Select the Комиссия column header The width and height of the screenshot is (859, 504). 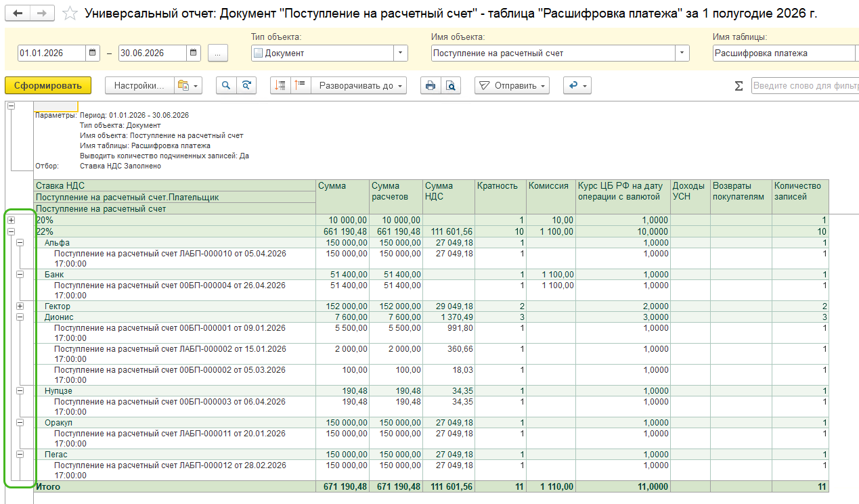[551, 197]
